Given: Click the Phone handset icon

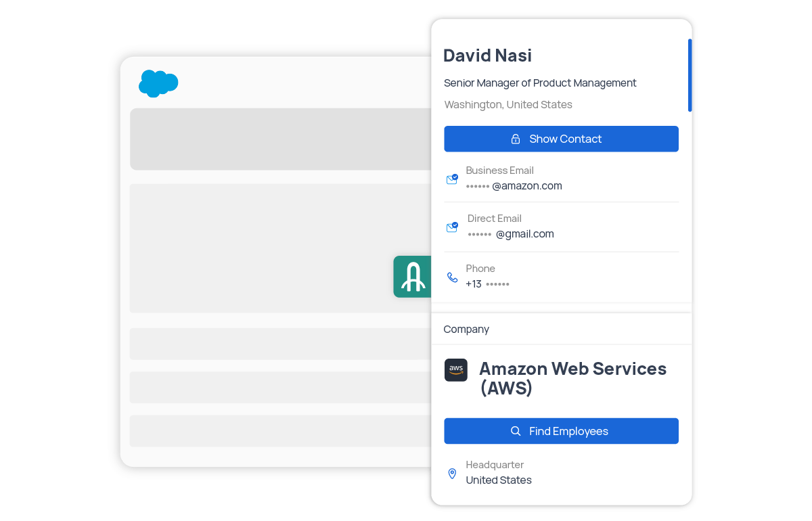Looking at the screenshot, I should (x=452, y=277).
